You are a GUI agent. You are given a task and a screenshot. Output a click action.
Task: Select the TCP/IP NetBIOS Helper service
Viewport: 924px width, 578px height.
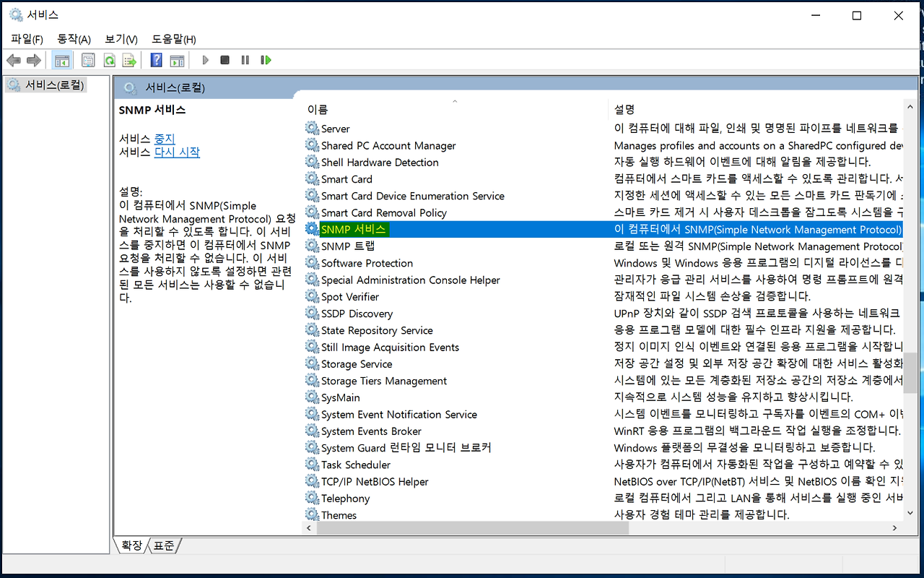[x=375, y=482]
